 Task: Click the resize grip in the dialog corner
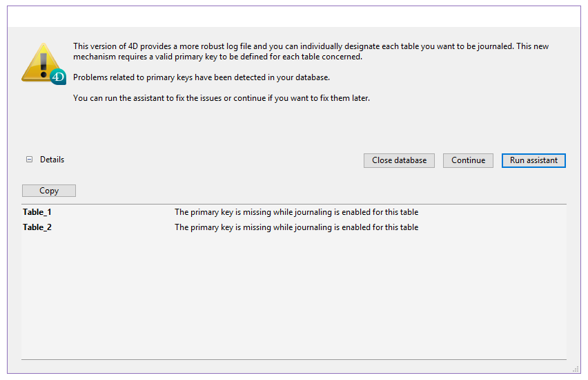point(576,370)
